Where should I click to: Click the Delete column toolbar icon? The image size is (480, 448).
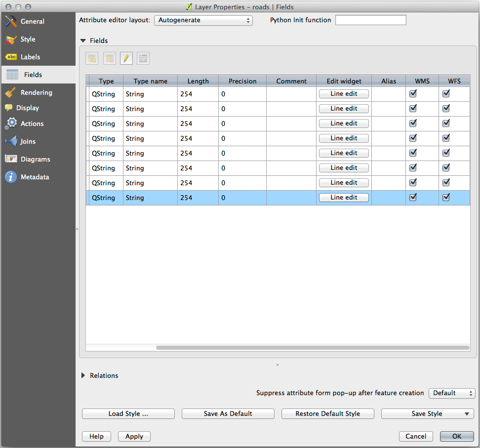pyautogui.click(x=110, y=59)
